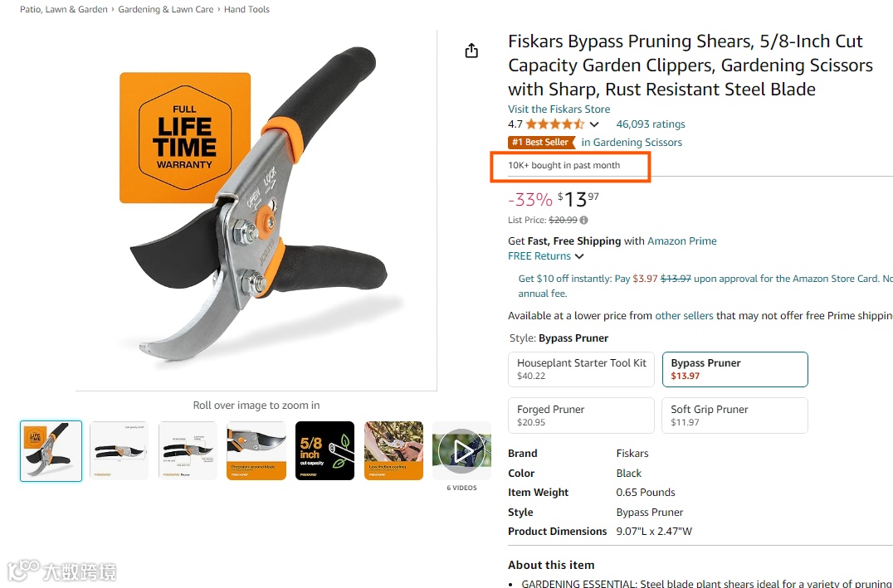This screenshot has height=588, width=893.
Task: Play the product videos thumbnail
Action: [461, 451]
